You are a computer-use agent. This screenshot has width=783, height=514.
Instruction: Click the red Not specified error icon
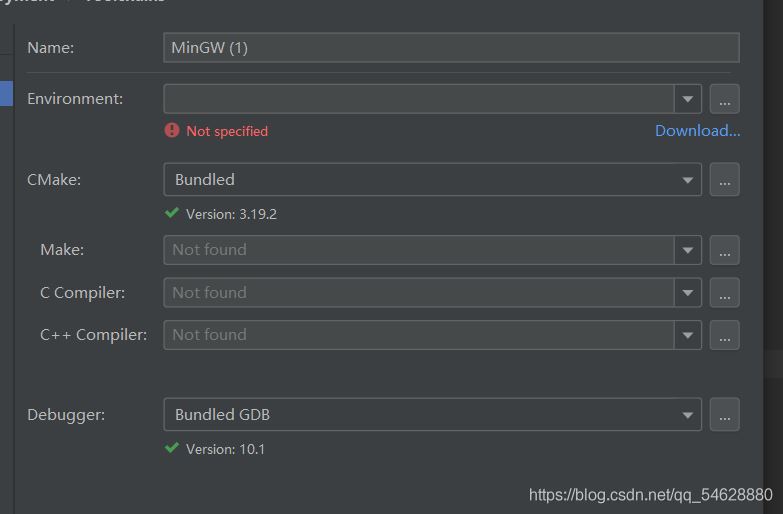click(x=172, y=131)
